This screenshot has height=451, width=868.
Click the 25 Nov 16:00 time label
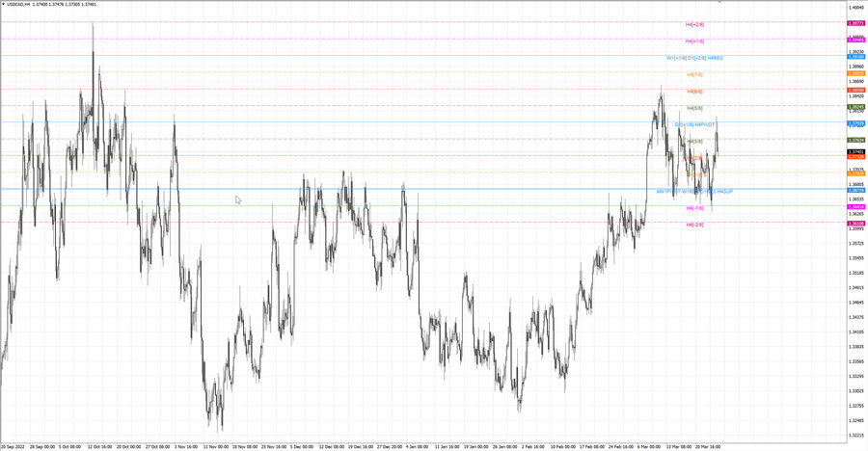click(274, 446)
